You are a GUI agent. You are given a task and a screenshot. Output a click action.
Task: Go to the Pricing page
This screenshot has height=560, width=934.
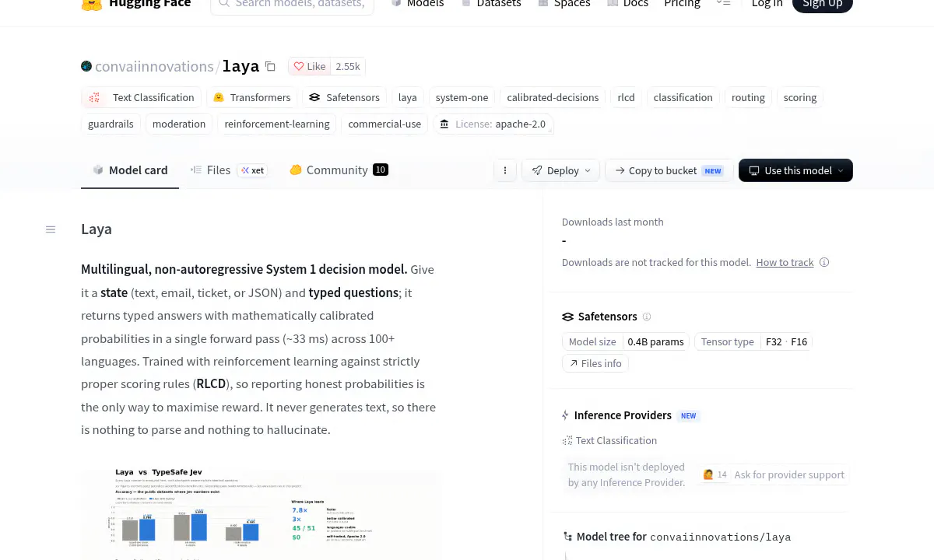682,4
